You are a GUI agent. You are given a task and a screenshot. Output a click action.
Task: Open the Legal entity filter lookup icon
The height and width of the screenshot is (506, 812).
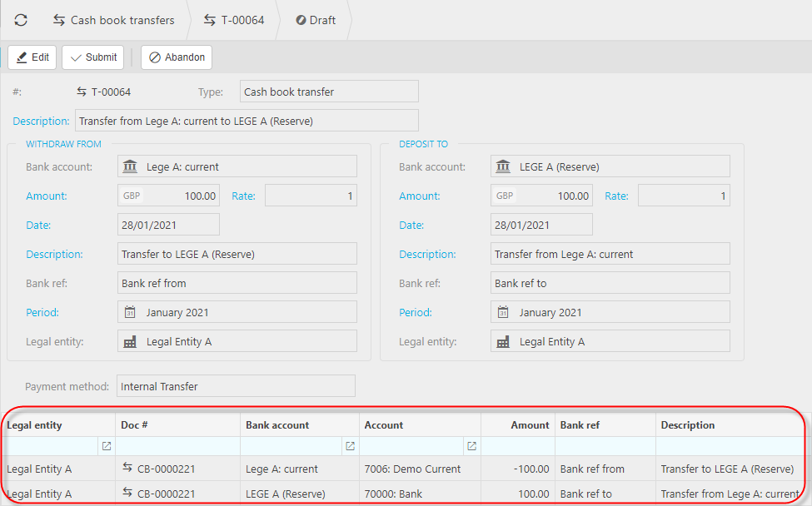pos(106,446)
